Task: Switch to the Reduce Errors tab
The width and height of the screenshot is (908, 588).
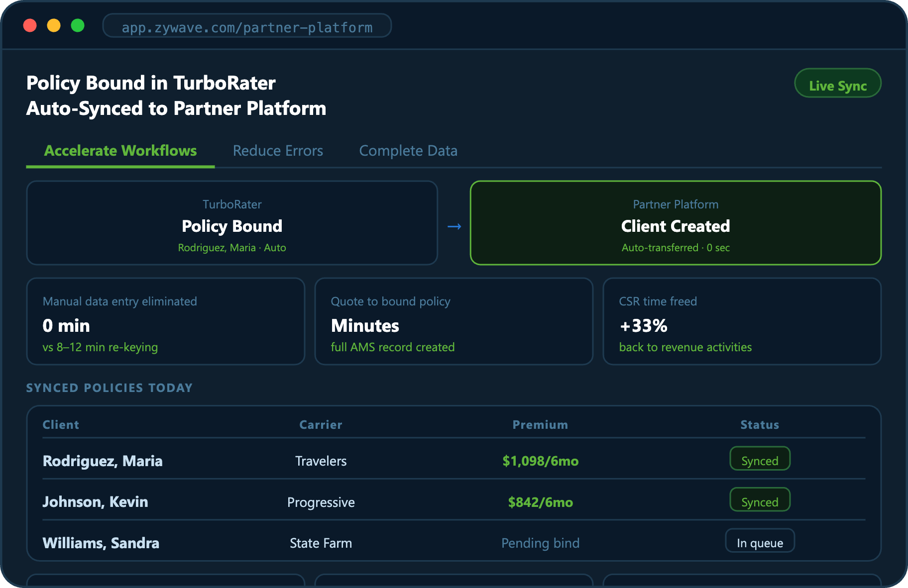Action: click(x=278, y=151)
